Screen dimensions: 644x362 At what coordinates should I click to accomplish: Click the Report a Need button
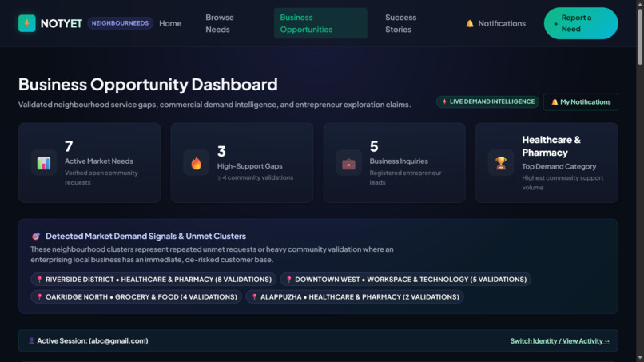[x=581, y=23]
